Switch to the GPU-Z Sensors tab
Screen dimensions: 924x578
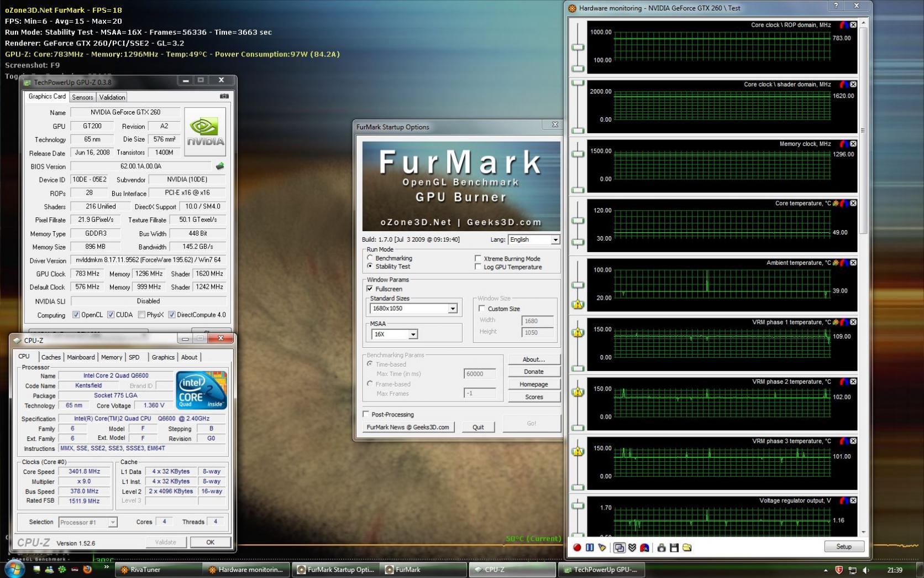tap(82, 97)
